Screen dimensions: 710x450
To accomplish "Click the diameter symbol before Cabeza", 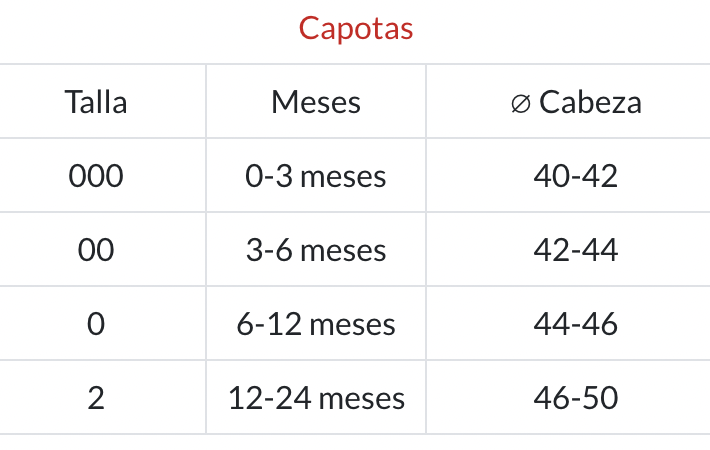I will (519, 103).
